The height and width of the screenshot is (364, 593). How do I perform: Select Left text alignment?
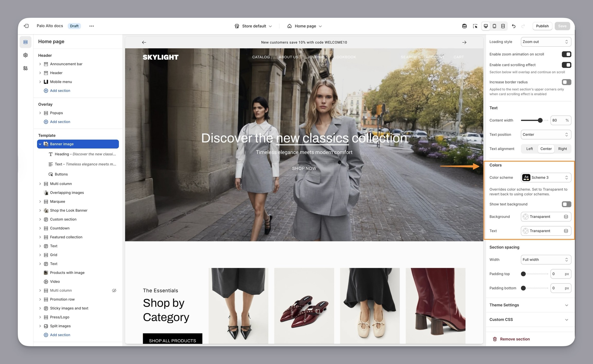pyautogui.click(x=529, y=149)
